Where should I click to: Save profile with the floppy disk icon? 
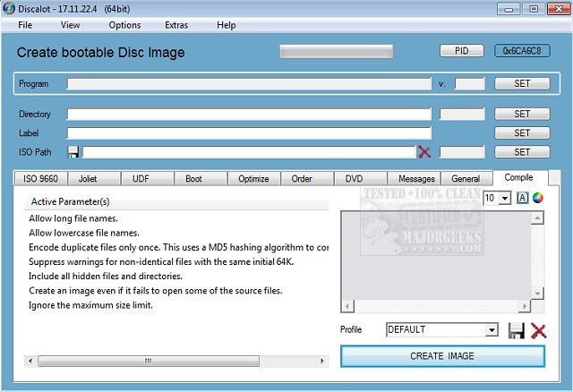pos(517,330)
